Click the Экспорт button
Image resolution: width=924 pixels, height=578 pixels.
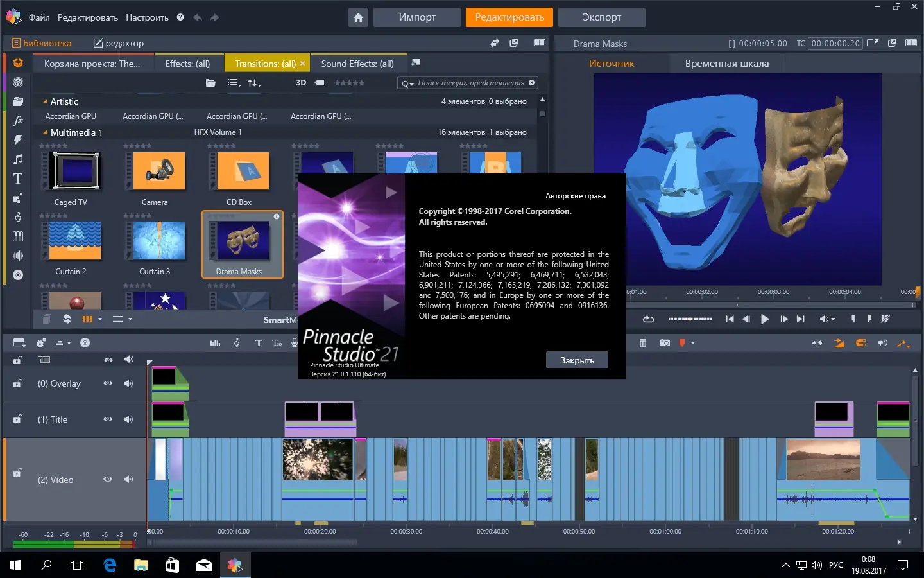click(602, 17)
